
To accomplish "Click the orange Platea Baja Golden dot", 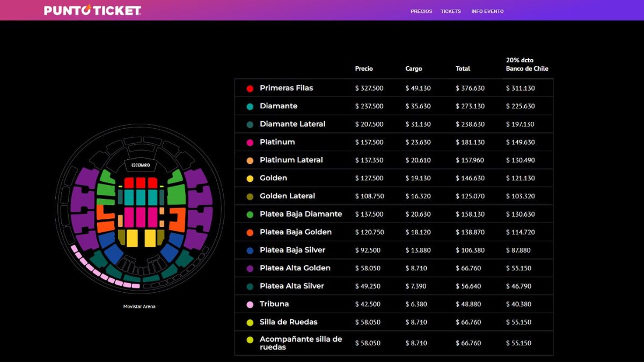I will (250, 233).
